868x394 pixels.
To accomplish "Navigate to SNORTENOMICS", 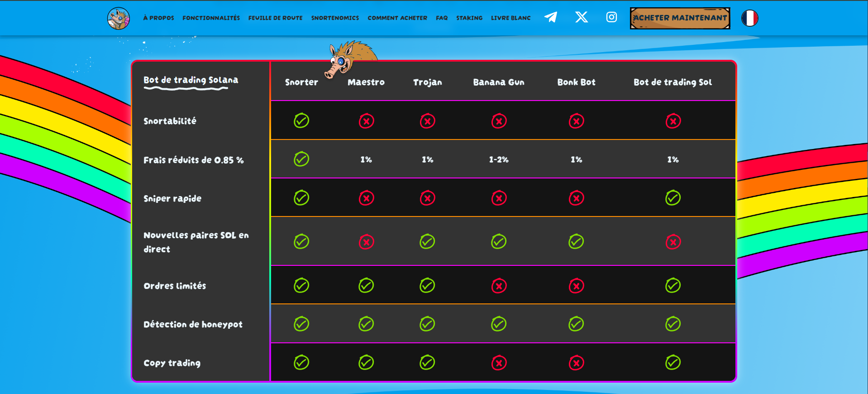I will point(335,18).
